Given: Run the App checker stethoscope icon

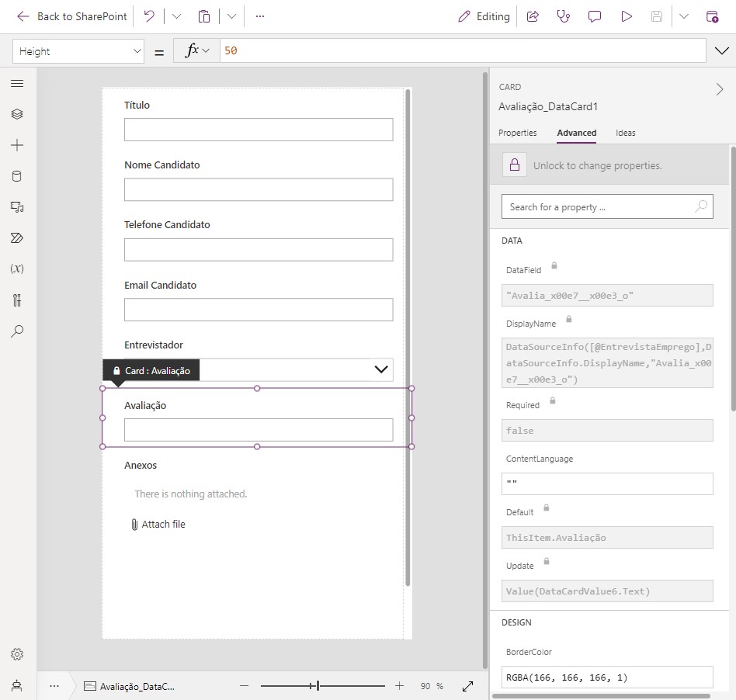Looking at the screenshot, I should [564, 16].
